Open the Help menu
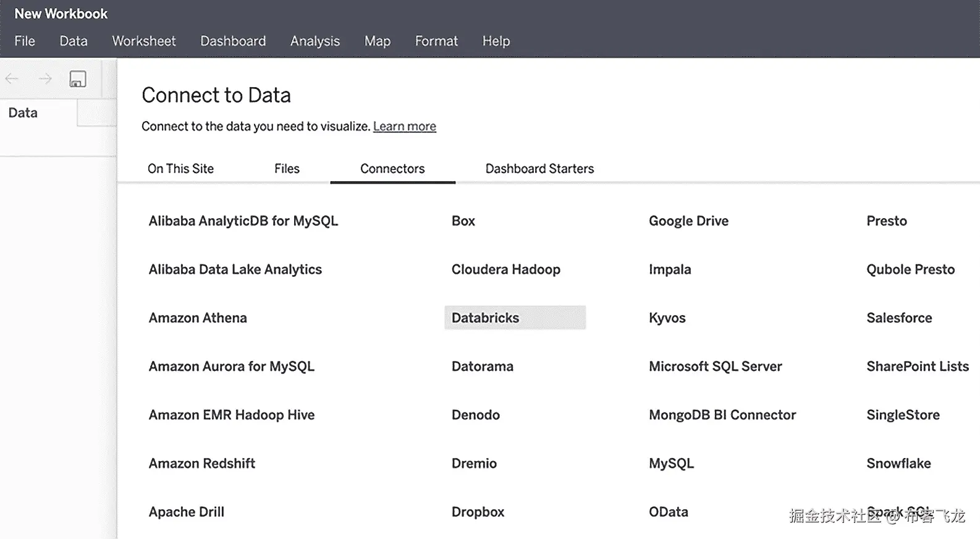 coord(496,41)
